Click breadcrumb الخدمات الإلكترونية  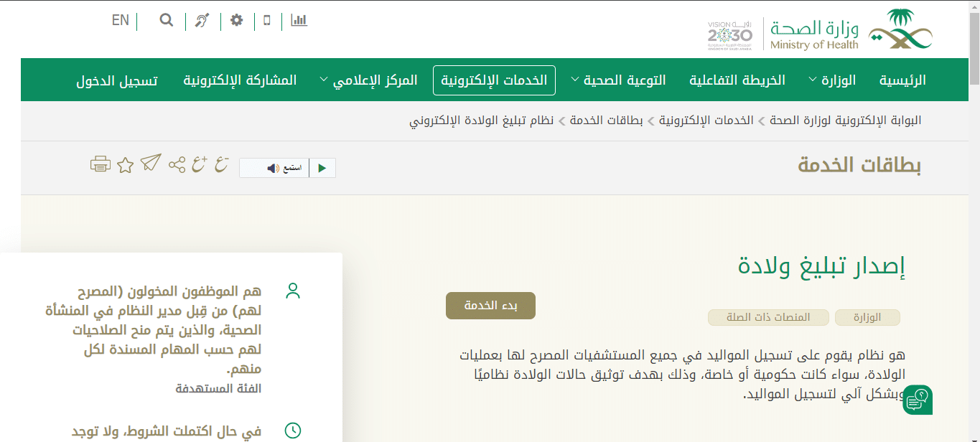click(x=706, y=120)
